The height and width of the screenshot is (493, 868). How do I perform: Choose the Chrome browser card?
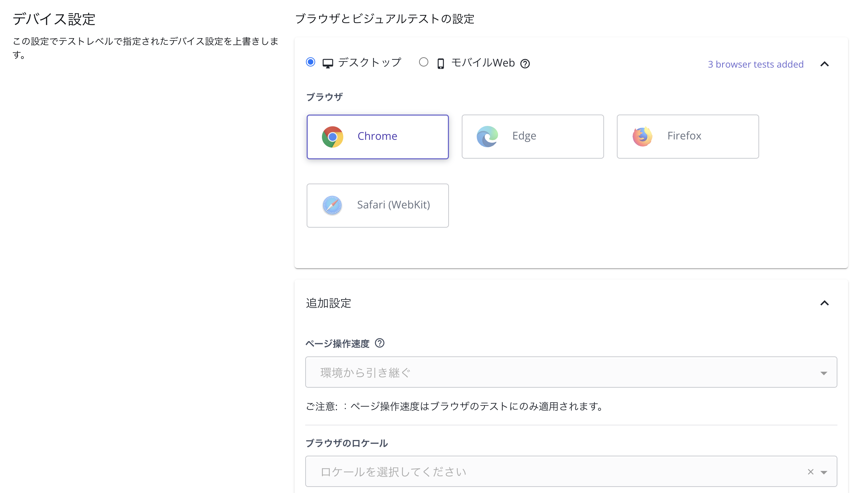[377, 137]
